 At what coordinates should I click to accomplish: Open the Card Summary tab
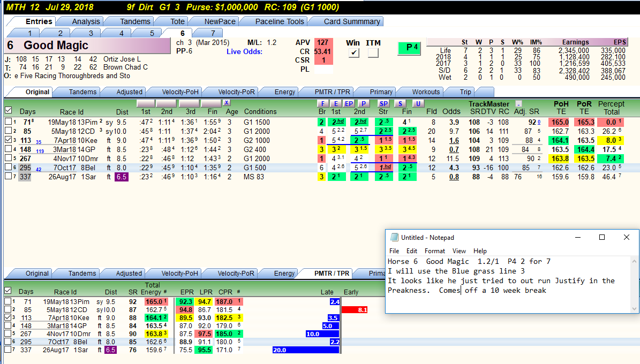click(352, 21)
